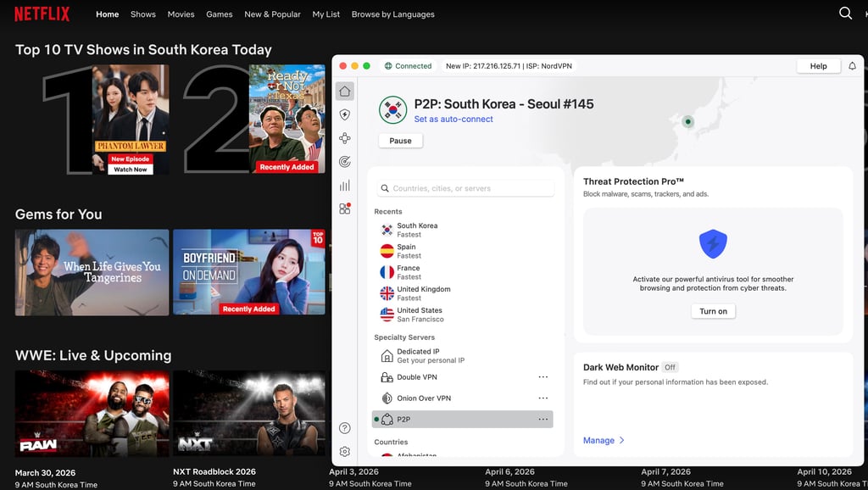Open My List in Netflix

pos(326,14)
